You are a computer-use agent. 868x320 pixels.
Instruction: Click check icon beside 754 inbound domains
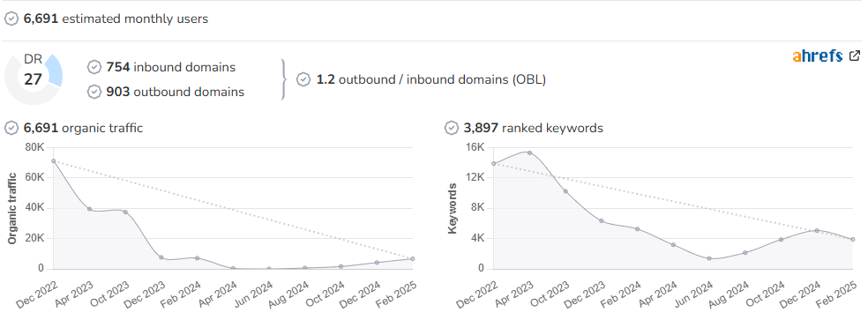[94, 68]
